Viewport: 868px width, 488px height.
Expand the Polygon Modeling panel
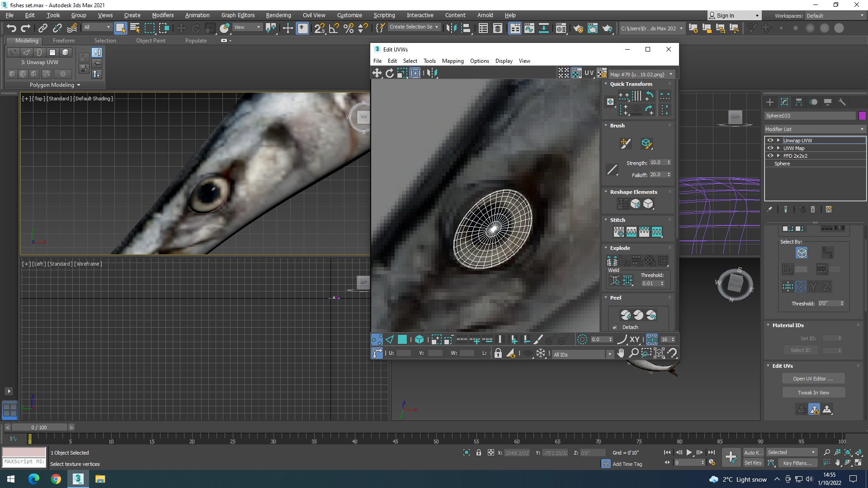point(55,85)
